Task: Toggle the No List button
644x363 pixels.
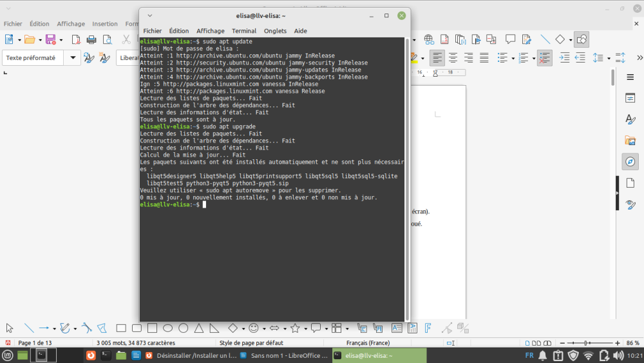Action: click(x=544, y=57)
